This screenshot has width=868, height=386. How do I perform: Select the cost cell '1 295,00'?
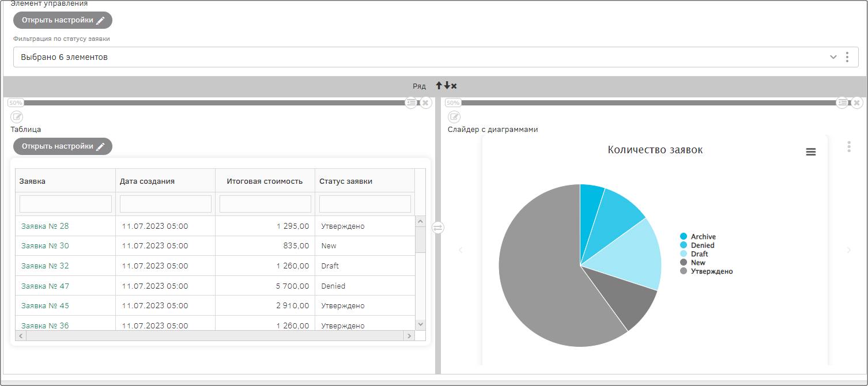click(x=265, y=226)
